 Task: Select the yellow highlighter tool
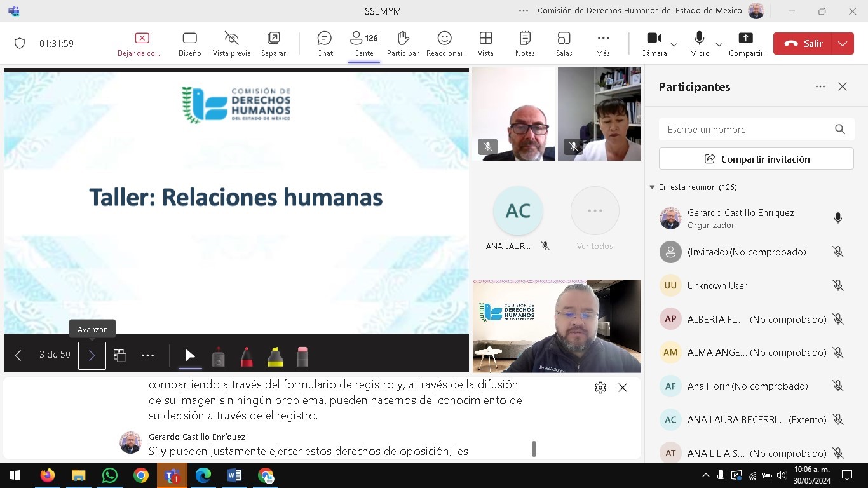tap(275, 356)
